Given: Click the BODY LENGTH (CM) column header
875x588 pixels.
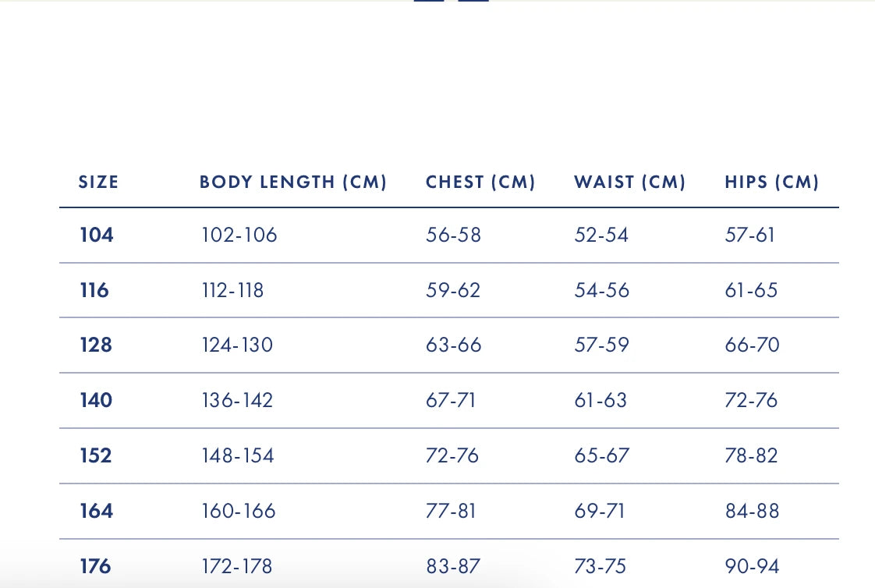Looking at the screenshot, I should pos(293,182).
